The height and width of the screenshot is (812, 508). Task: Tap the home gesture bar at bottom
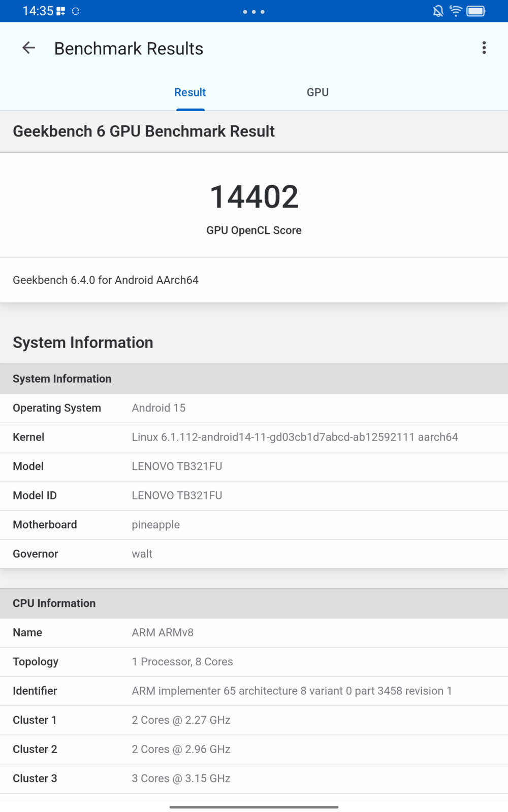coord(254,806)
